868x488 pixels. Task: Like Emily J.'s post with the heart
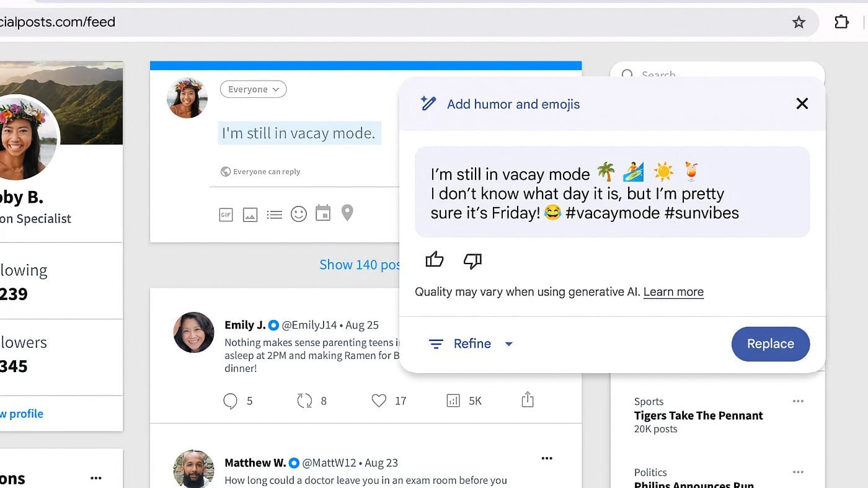379,401
